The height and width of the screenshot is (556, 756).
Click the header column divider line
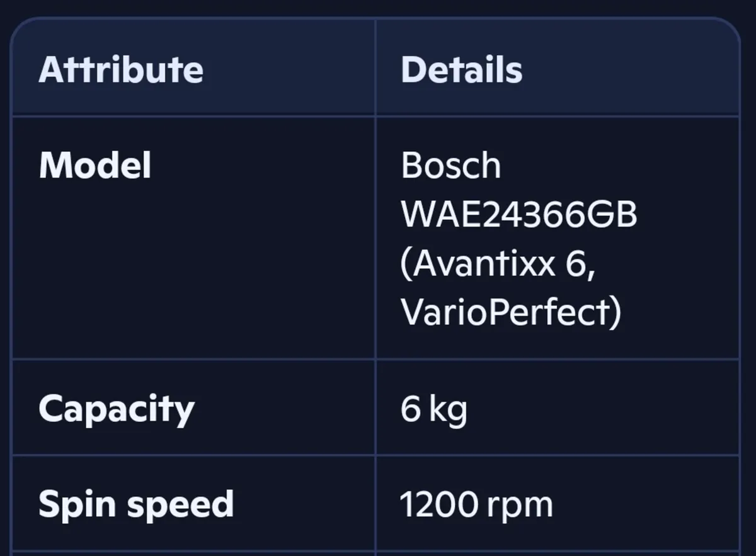pos(375,68)
